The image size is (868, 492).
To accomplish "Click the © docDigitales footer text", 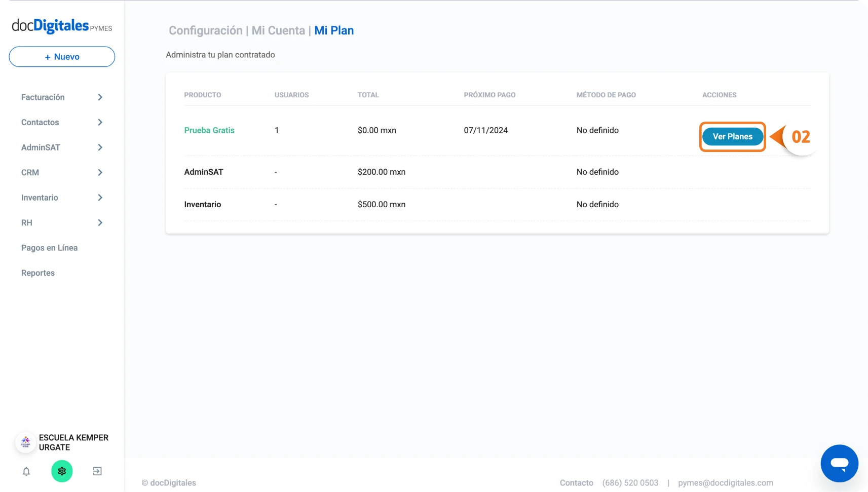I will pos(169,483).
